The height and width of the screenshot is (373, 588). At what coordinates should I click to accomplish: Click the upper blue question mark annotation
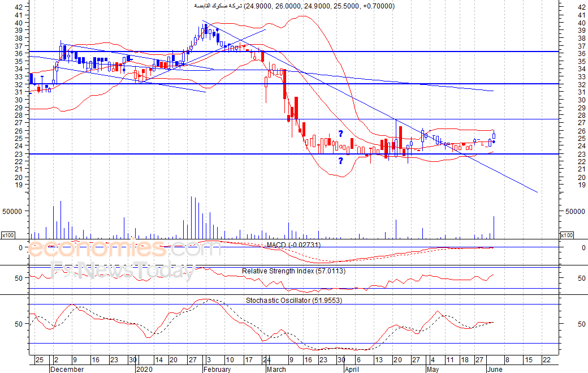pyautogui.click(x=341, y=134)
